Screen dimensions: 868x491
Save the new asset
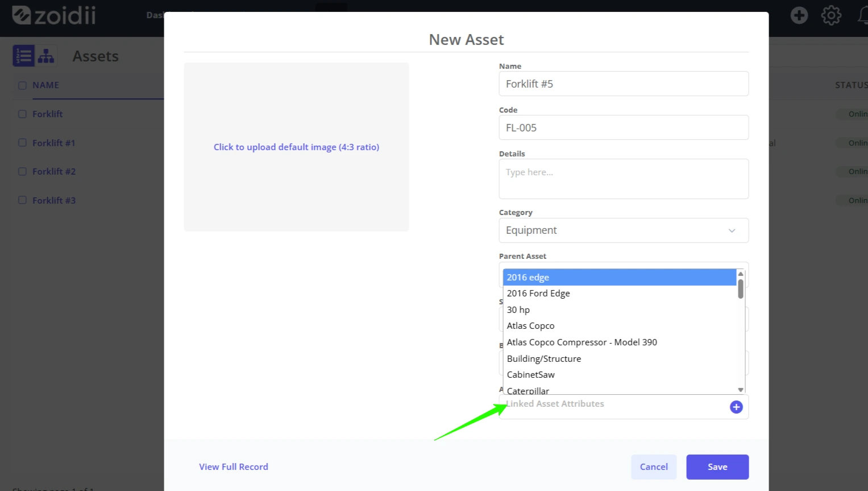[x=717, y=467]
